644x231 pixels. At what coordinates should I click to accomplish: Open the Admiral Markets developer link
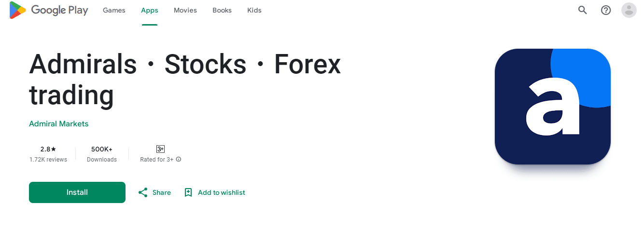(59, 124)
